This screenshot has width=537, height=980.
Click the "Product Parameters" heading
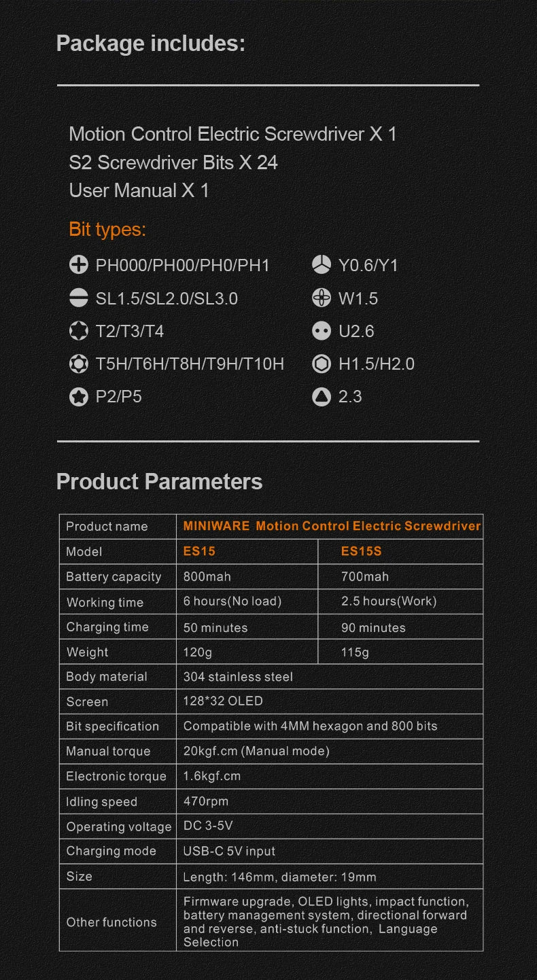(159, 481)
